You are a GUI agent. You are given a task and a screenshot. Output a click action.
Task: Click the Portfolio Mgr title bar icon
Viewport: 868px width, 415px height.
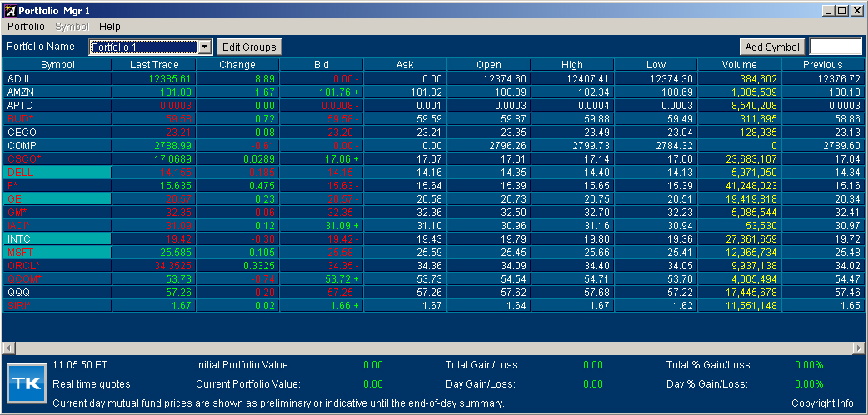click(x=10, y=11)
